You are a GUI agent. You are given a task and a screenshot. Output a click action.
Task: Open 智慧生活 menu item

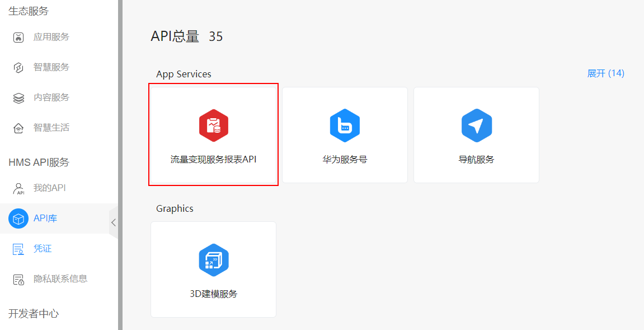[51, 128]
